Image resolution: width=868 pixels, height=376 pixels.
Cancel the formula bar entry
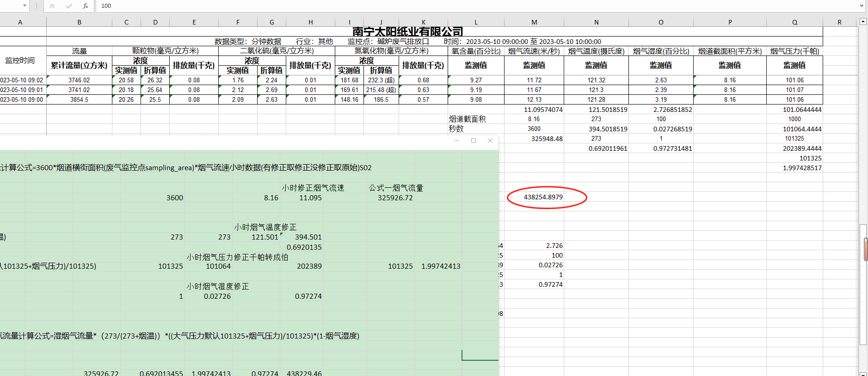(x=52, y=6)
